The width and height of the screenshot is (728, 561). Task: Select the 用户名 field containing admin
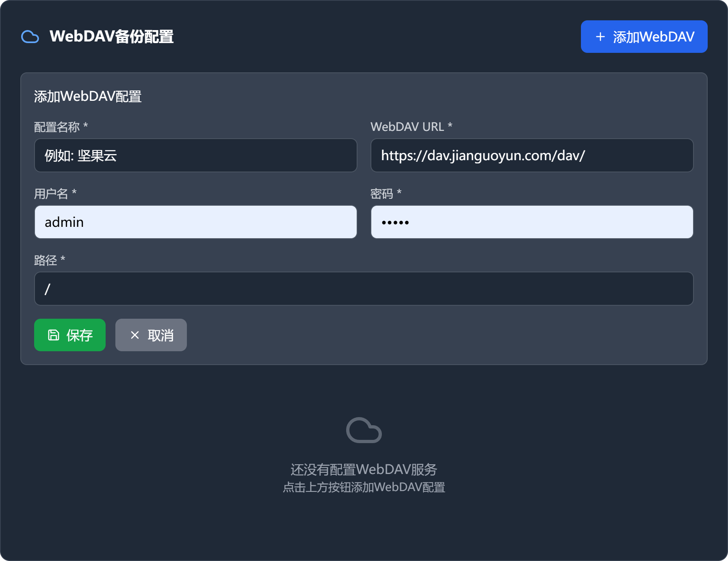coord(195,222)
